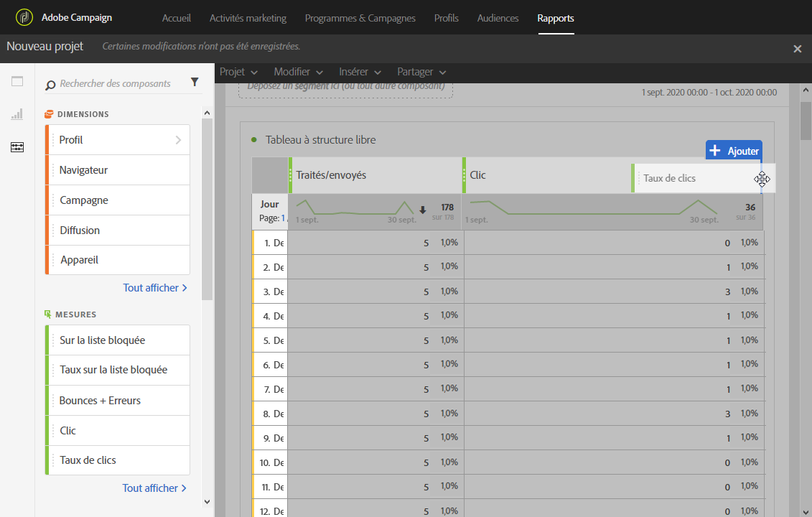Image resolution: width=812 pixels, height=517 pixels.
Task: Switch to the Audiences tab
Action: tap(498, 18)
